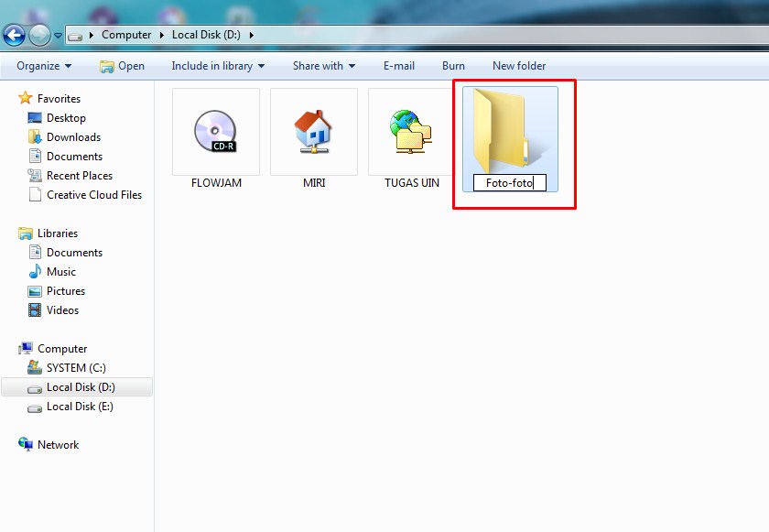The width and height of the screenshot is (769, 532).
Task: Expand the arrow before Computer in breadcrumb
Action: (92, 36)
